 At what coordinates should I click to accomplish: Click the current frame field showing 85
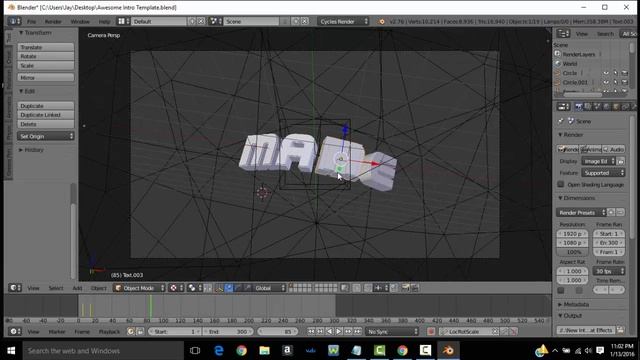tap(278, 331)
